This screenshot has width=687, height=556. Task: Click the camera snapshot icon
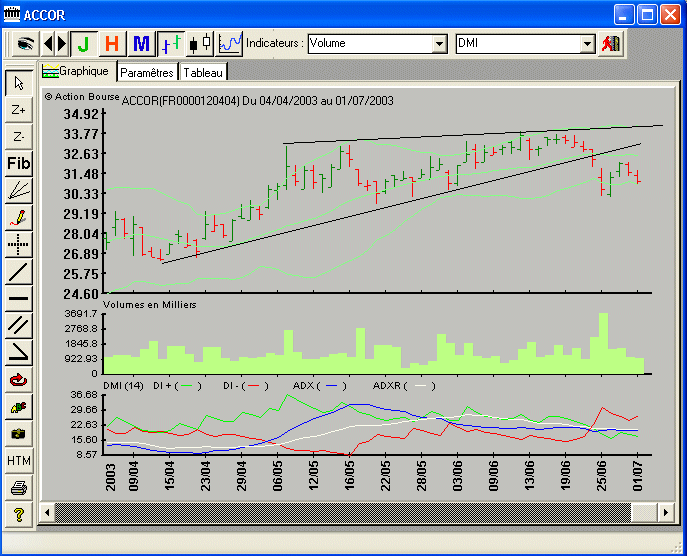click(18, 434)
